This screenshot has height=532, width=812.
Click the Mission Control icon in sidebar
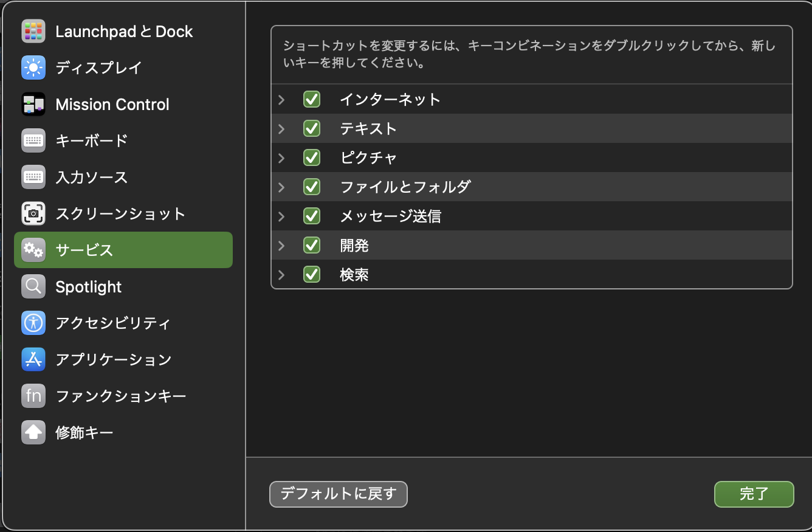coord(33,105)
